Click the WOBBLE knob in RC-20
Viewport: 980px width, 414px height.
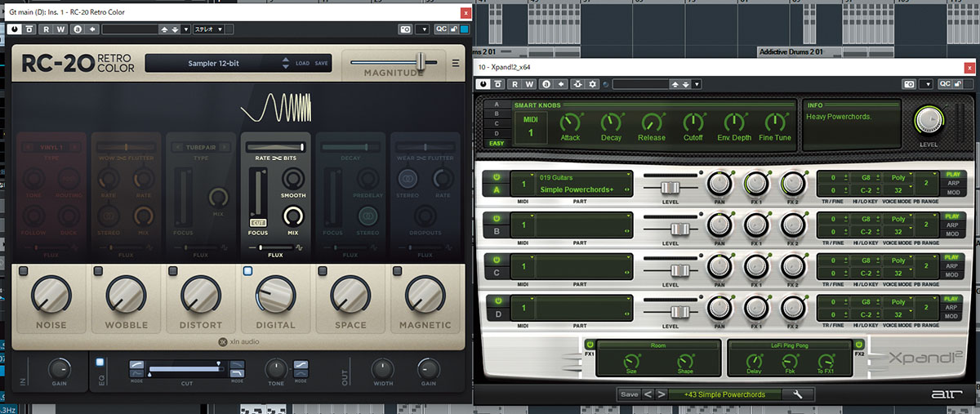(x=126, y=294)
